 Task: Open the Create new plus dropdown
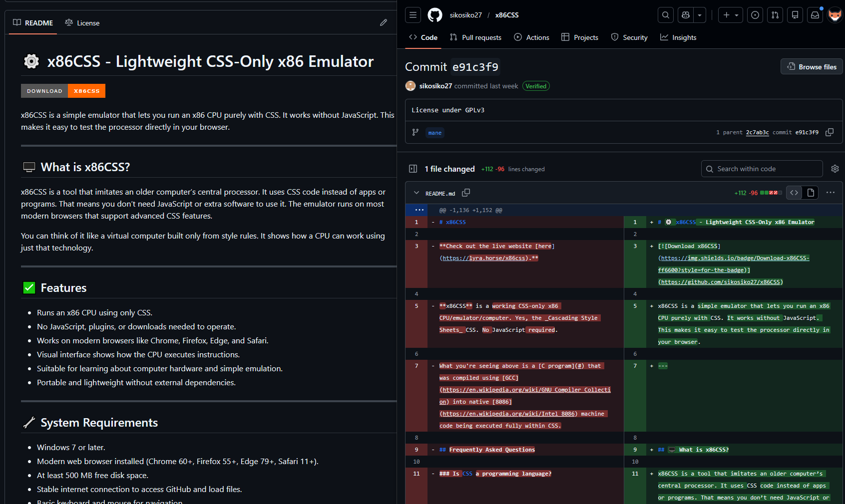pos(731,15)
